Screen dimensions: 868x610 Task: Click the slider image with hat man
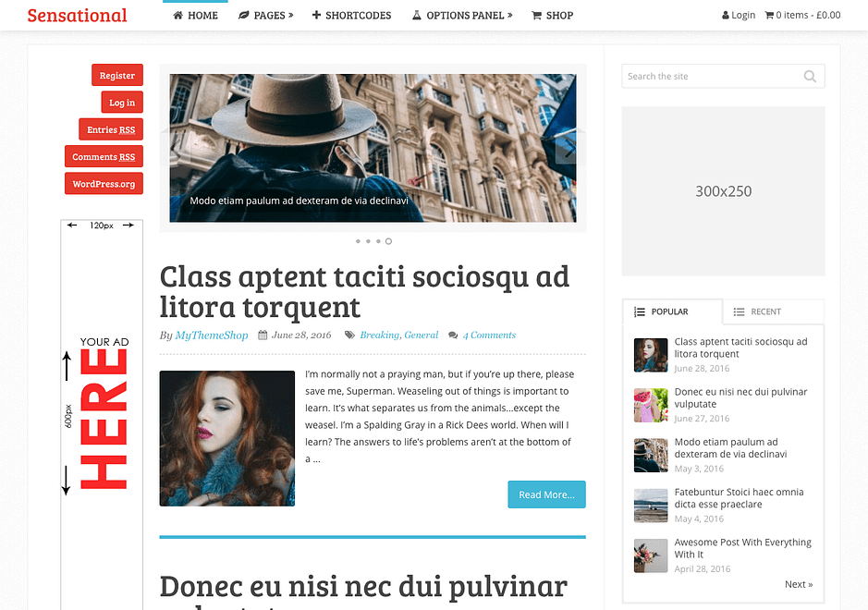373,148
